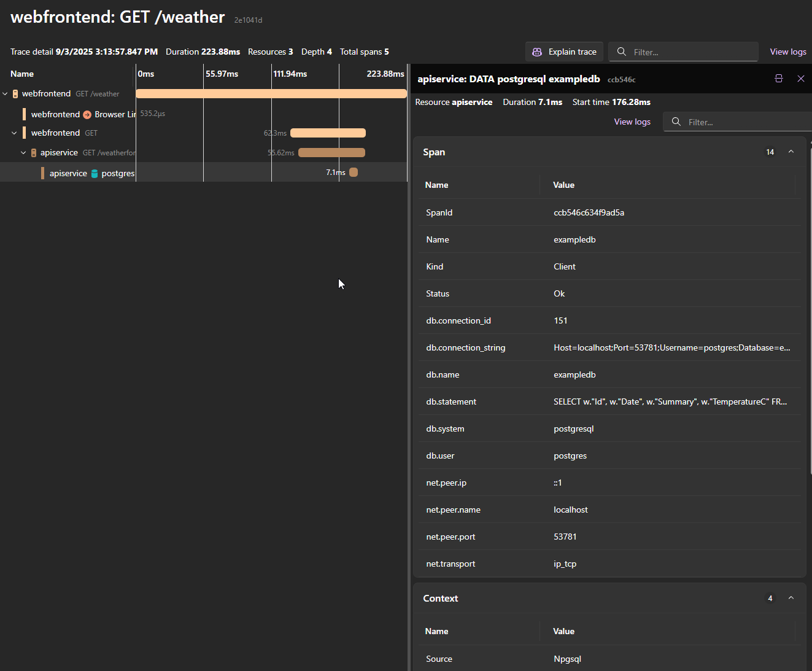Image resolution: width=812 pixels, height=671 pixels.
Task: Open View logs in span details panel
Action: click(x=632, y=122)
